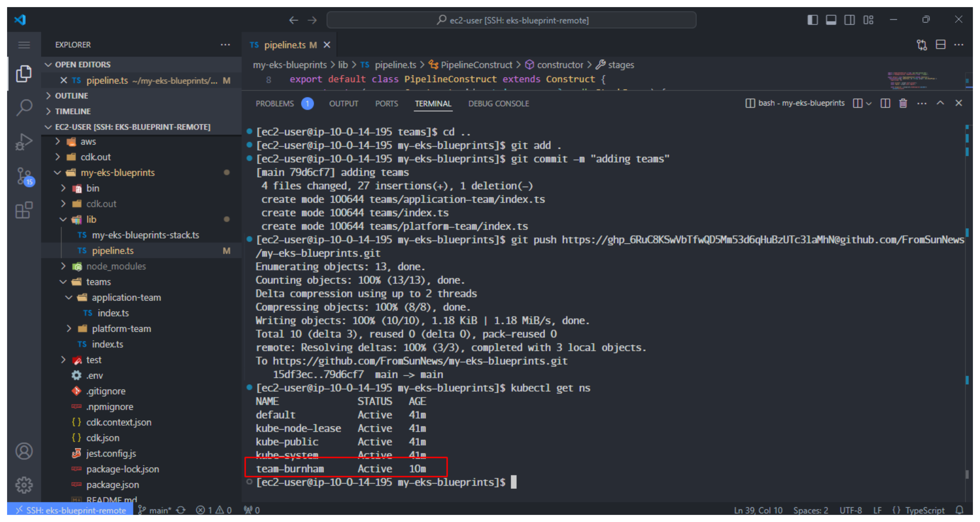Toggle the panel visibility
Screen dimensions: 980x522
[831, 20]
